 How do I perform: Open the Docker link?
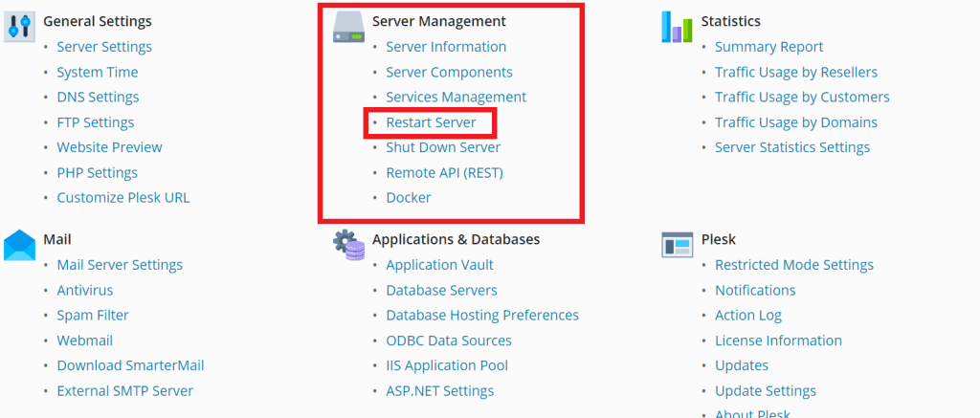coord(409,198)
